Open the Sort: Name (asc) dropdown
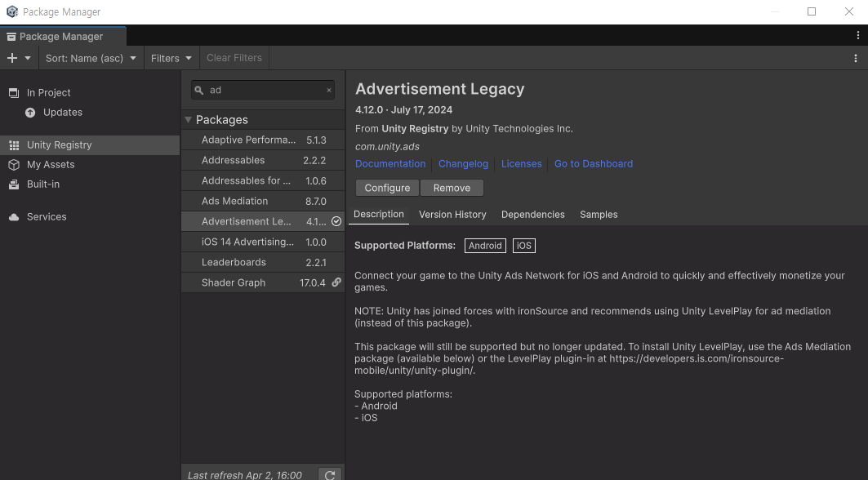Viewport: 868px width, 480px height. 91,58
